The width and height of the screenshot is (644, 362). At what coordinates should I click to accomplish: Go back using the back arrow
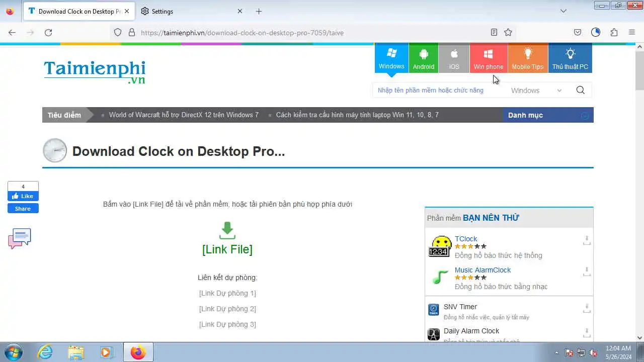12,33
